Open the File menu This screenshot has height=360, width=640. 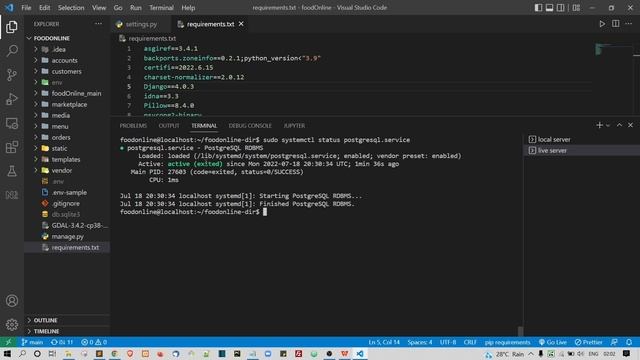click(x=26, y=8)
